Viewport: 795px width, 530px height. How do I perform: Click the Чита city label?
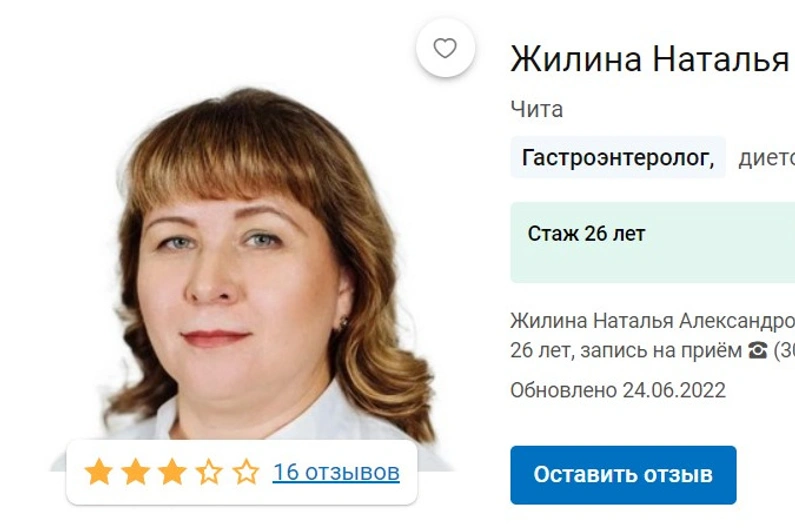pyautogui.click(x=536, y=109)
